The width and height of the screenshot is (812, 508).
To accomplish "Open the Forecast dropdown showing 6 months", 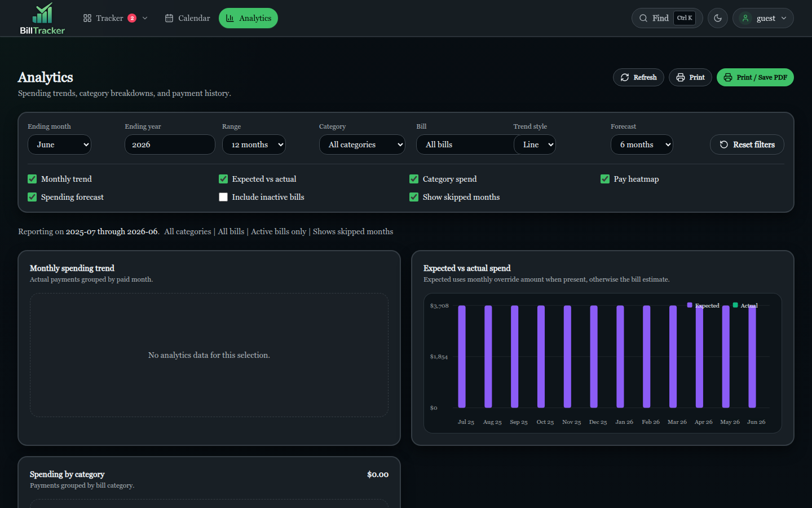I will 642,144.
